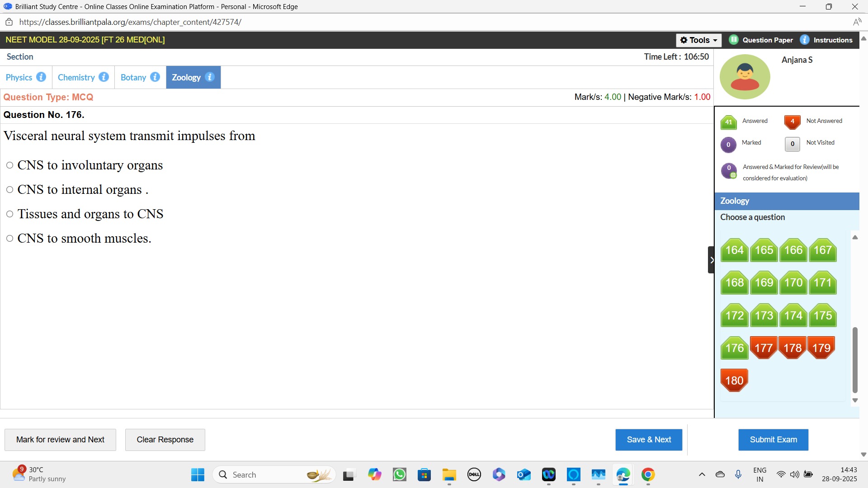
Task: Click the Physics section info icon
Action: 41,77
